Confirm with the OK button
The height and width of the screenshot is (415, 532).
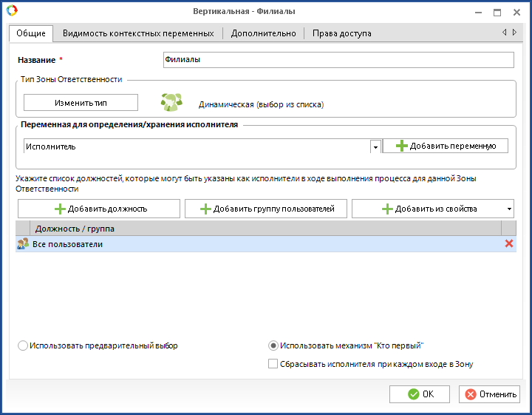click(420, 394)
